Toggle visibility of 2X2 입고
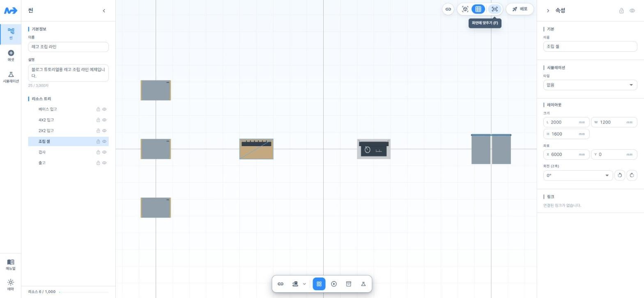Viewport: 644px width, 298px height. pos(104,131)
